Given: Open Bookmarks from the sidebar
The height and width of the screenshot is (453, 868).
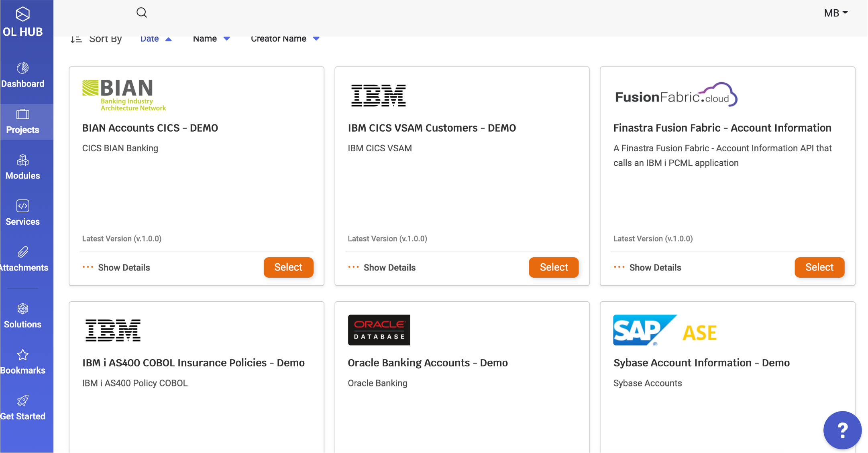Looking at the screenshot, I should [22, 362].
